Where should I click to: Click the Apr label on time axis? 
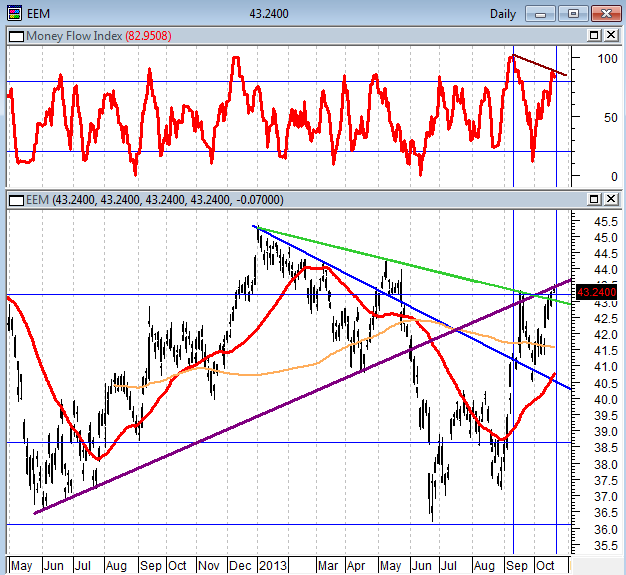point(356,565)
